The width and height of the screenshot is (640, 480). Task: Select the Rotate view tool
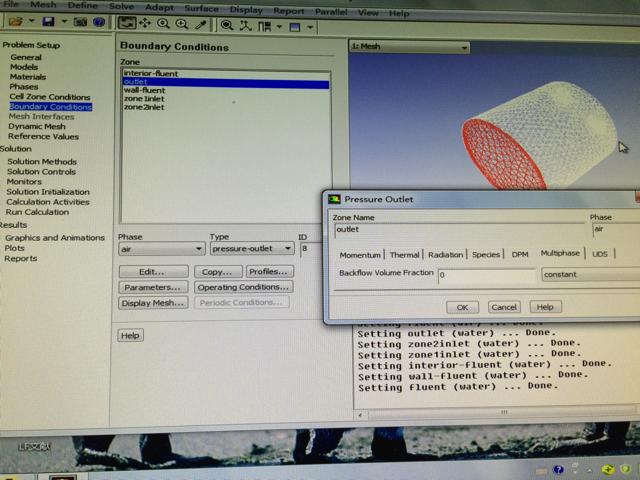tap(127, 23)
